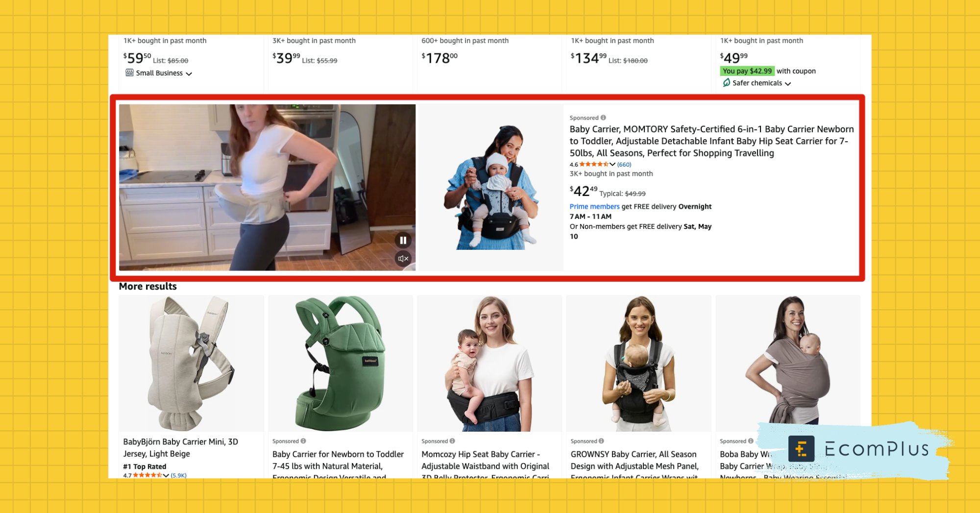Open the GROWNSY Baby Carrier title link

pos(635,465)
